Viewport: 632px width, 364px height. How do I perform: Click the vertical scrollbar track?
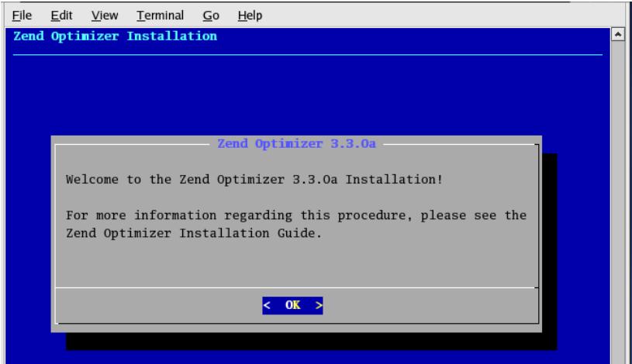[x=618, y=201]
